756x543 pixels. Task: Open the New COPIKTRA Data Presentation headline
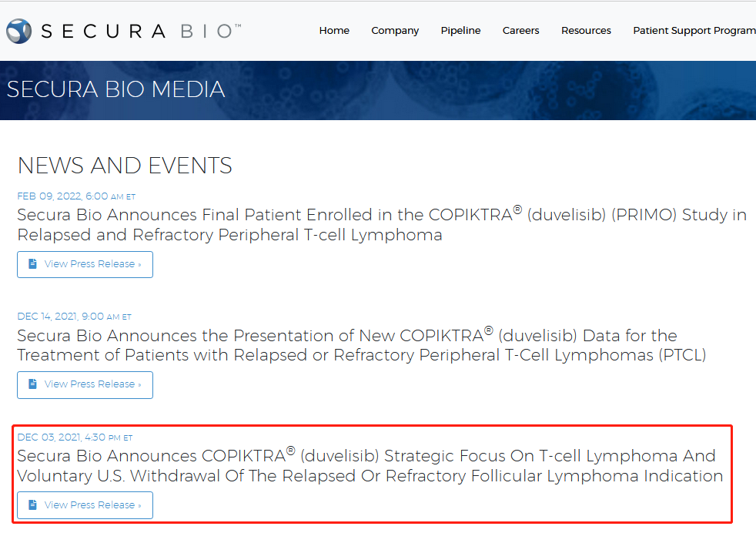[361, 345]
